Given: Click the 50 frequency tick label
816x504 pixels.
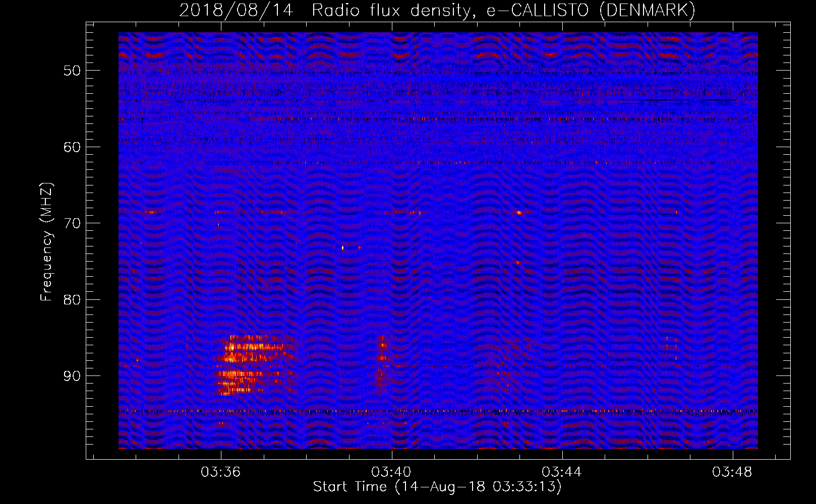Looking at the screenshot, I should (x=72, y=71).
